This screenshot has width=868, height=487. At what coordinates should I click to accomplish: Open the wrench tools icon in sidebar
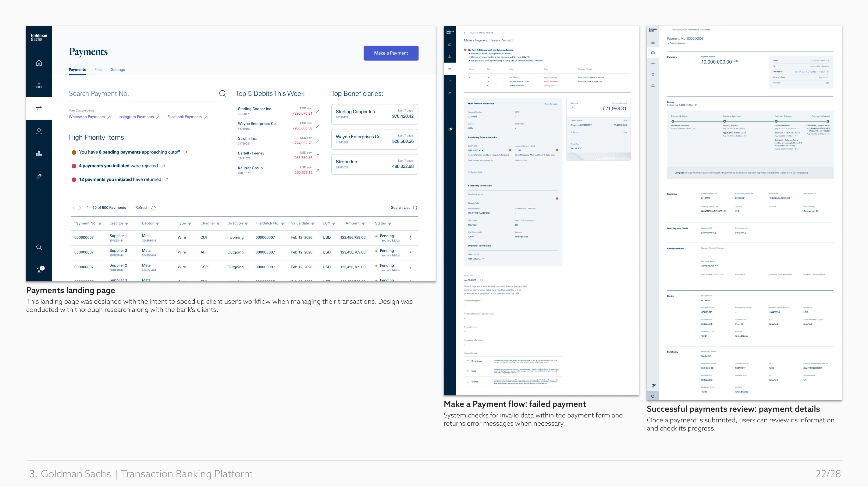39,176
